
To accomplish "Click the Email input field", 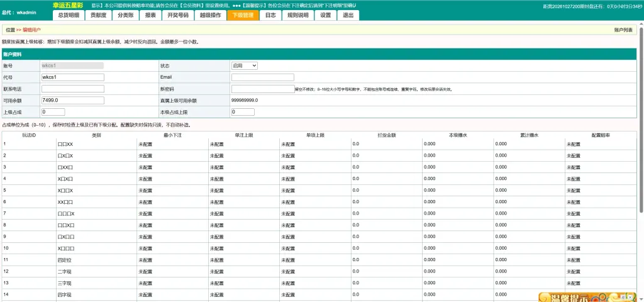I will coord(263,77).
